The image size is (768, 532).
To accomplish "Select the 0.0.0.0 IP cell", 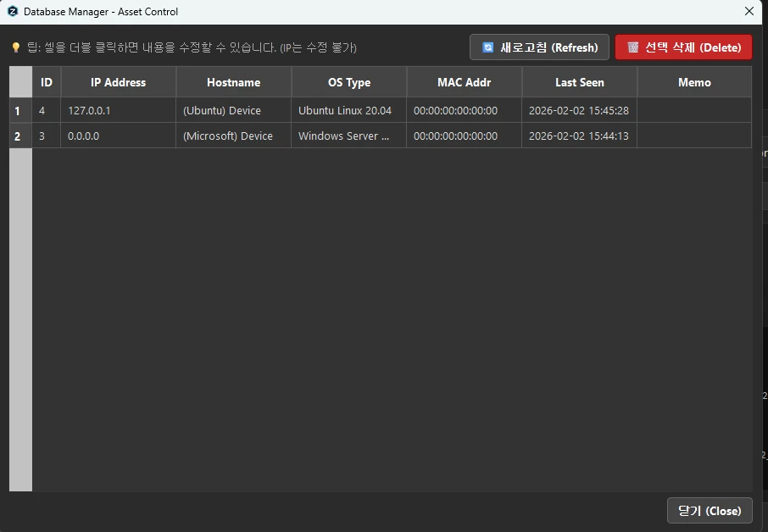I will click(x=118, y=136).
